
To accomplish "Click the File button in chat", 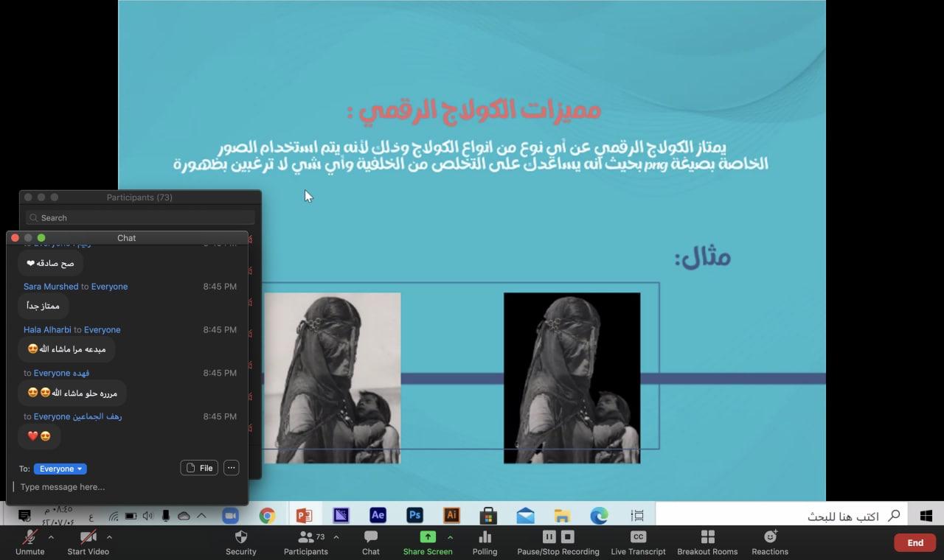I will click(x=199, y=468).
